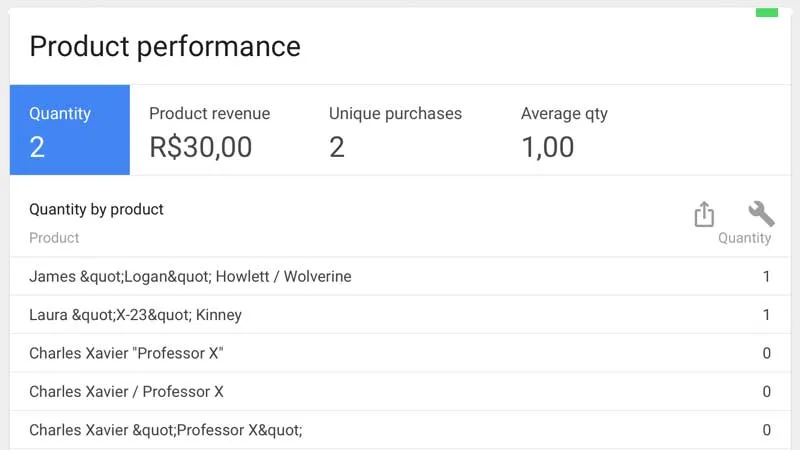Switch to the Product revenue tab

pyautogui.click(x=209, y=130)
